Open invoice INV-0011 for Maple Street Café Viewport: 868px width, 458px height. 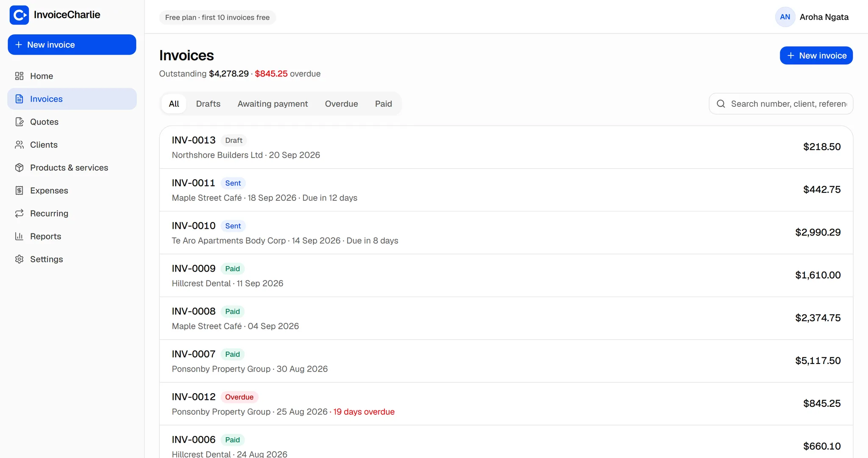click(x=506, y=190)
